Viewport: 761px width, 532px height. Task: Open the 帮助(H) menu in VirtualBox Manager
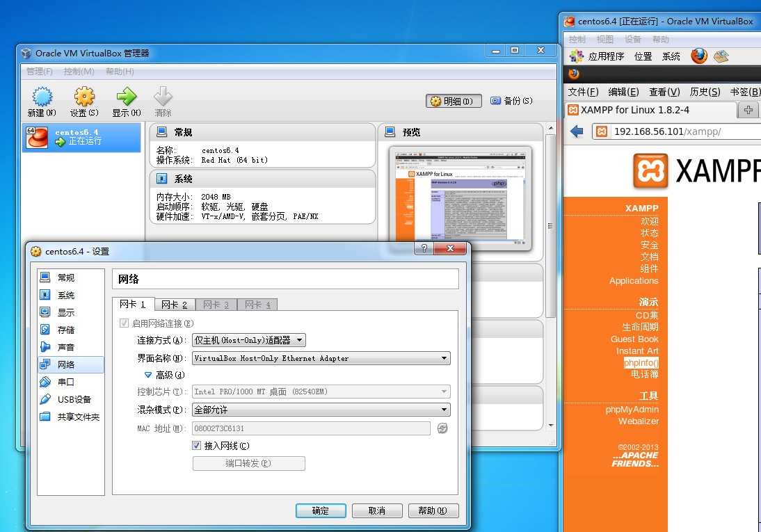click(x=120, y=72)
